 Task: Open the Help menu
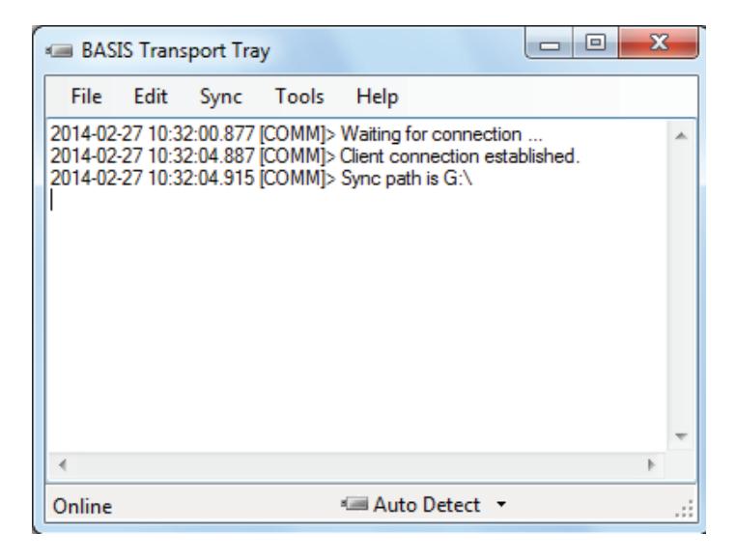pyautogui.click(x=378, y=98)
